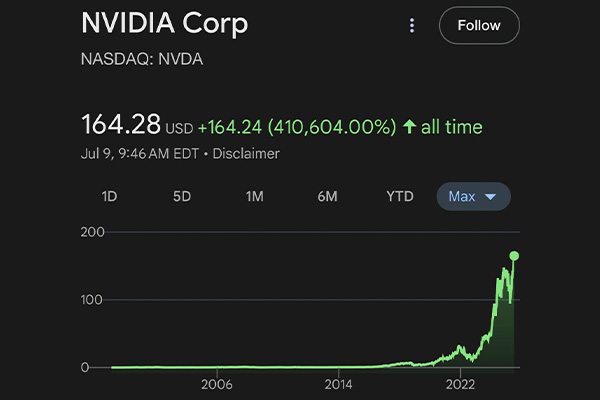Click the green endpoint dot on chart
Screen dimensions: 600x400
click(514, 256)
